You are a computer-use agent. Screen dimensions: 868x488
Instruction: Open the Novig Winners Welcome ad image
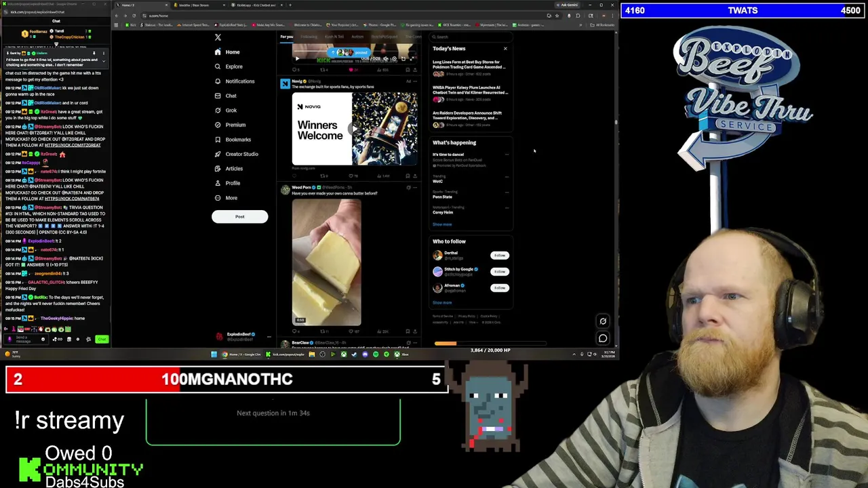click(x=355, y=129)
